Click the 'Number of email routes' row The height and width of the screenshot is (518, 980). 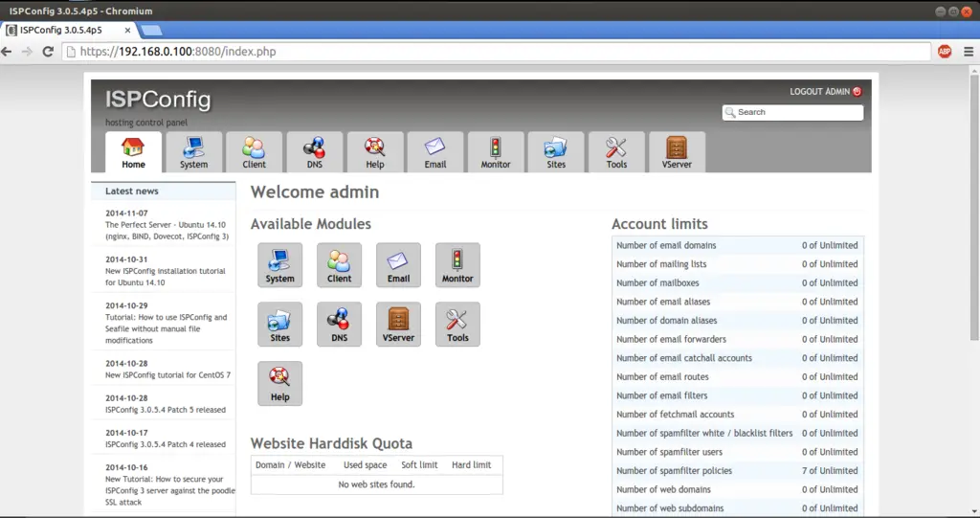point(738,376)
